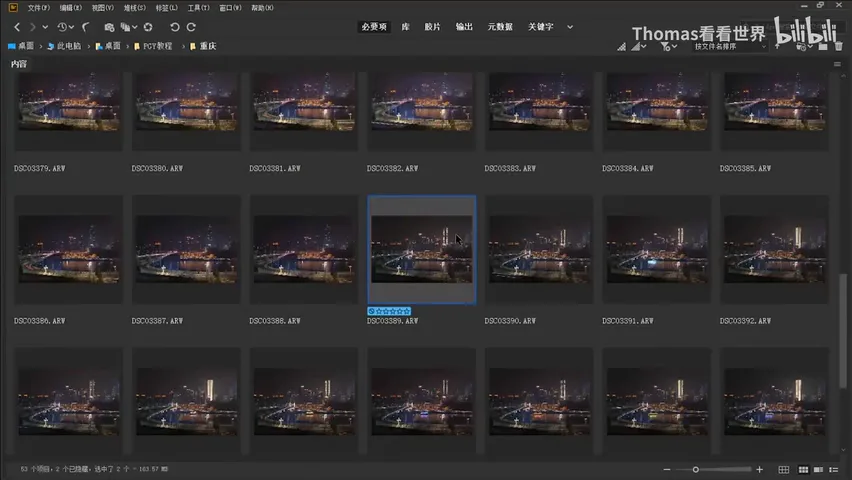Click the file name DSC03387.ARW
The height and width of the screenshot is (480, 852).
point(158,321)
